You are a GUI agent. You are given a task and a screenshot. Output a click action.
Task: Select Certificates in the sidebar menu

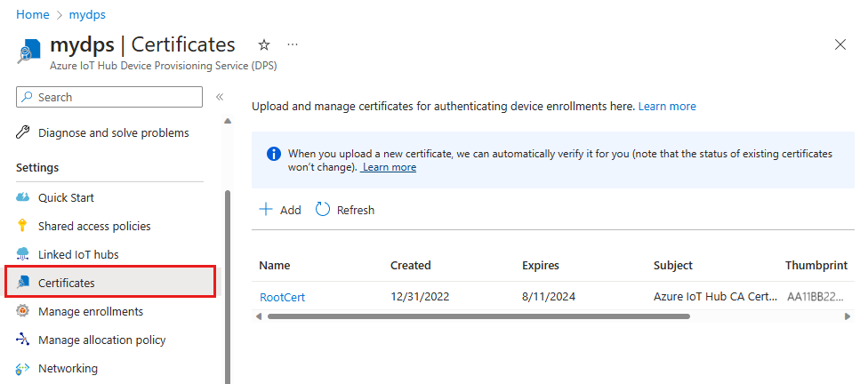[67, 283]
